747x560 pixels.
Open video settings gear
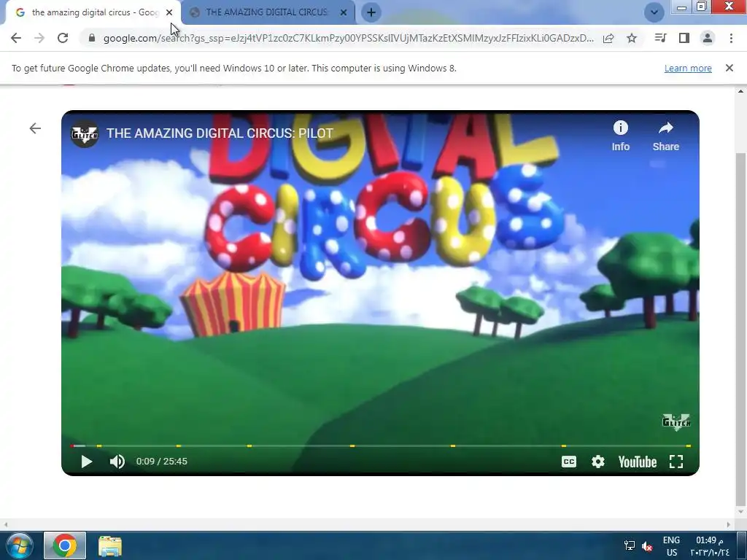(x=598, y=462)
